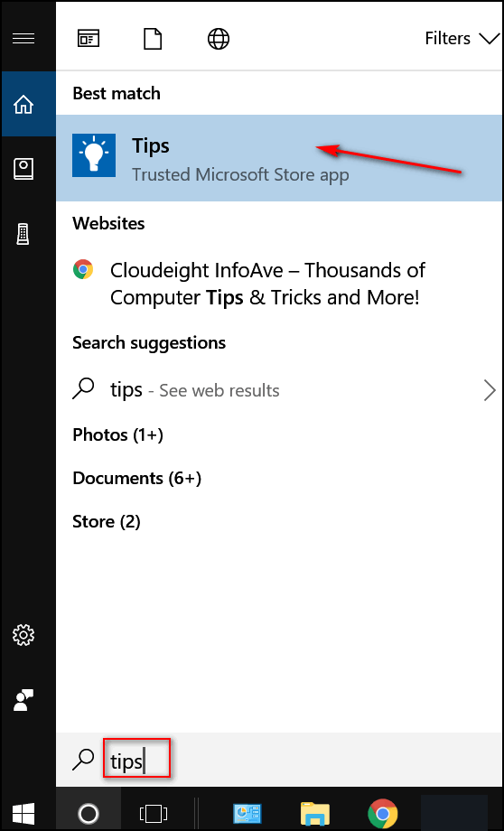Select the Home icon in the sidebar

[x=23, y=105]
